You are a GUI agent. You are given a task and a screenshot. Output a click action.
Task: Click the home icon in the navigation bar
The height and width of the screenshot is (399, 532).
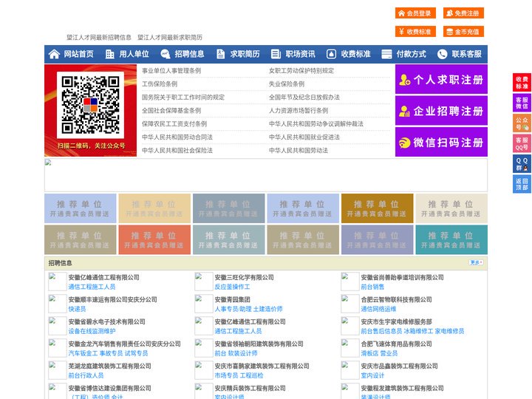tap(54, 54)
